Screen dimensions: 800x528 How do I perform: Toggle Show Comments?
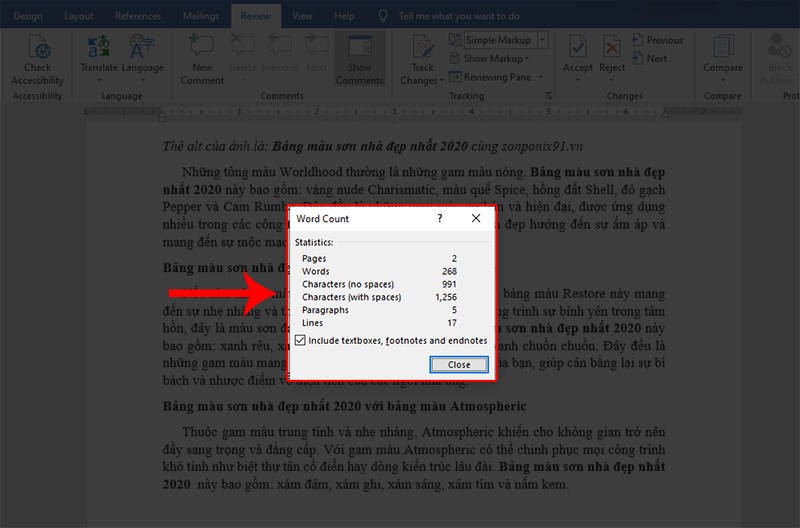pyautogui.click(x=360, y=60)
